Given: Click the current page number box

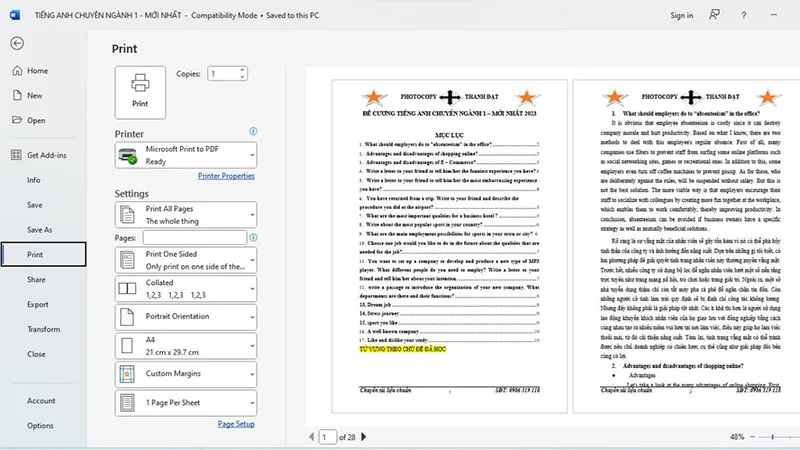Looking at the screenshot, I should 328,437.
